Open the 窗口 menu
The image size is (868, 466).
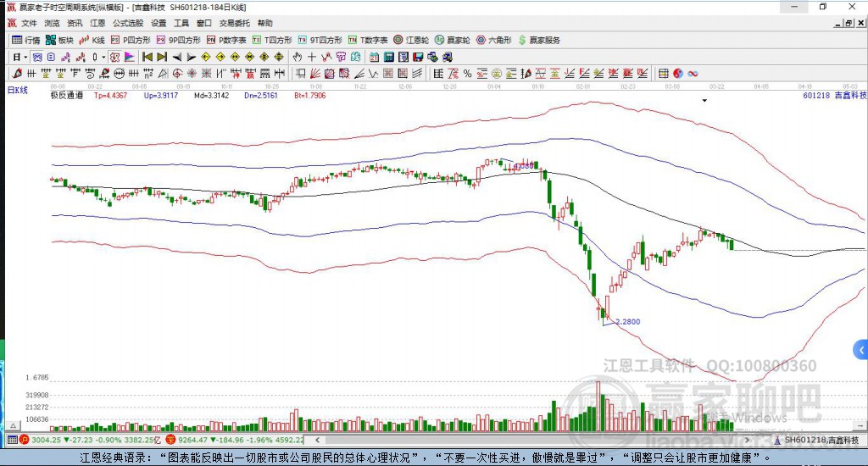point(204,23)
